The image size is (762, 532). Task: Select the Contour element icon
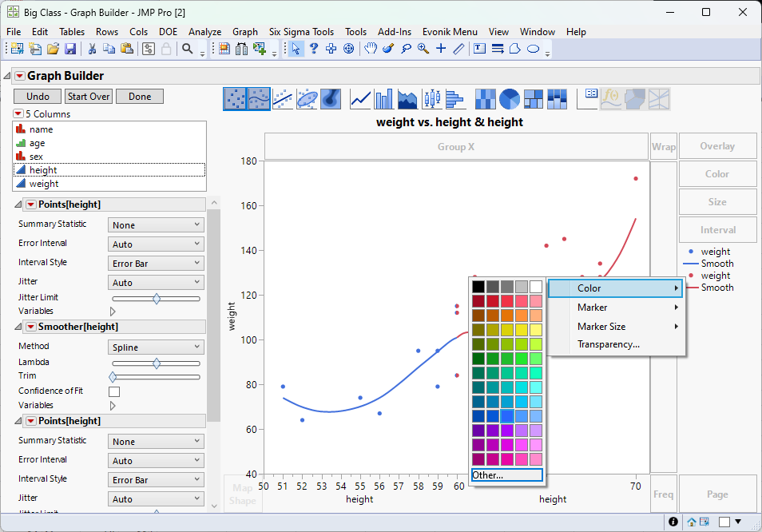(331, 99)
